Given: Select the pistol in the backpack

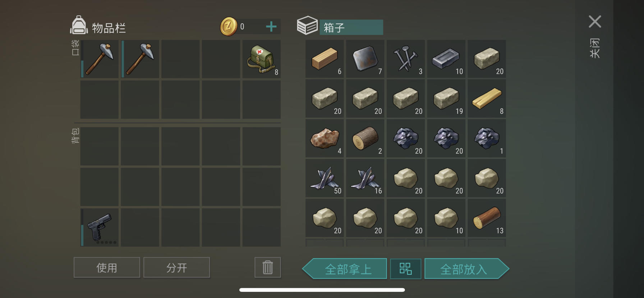Looking at the screenshot, I should click(99, 227).
